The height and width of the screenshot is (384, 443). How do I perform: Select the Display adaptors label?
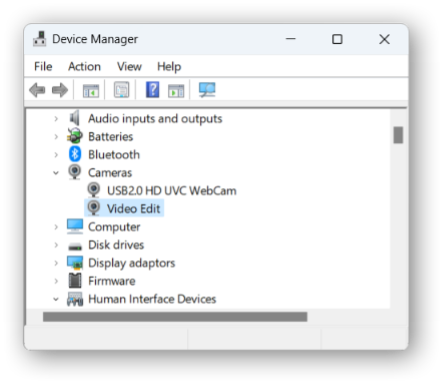(131, 263)
